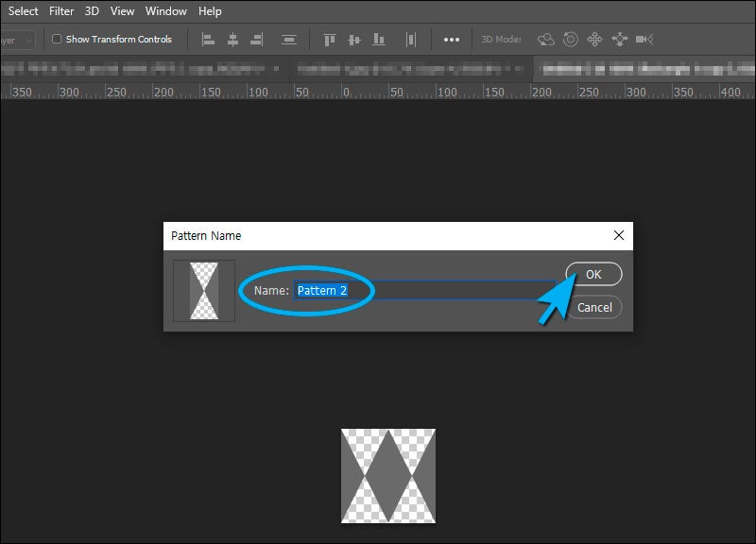Confirm the pattern name with OK

point(593,274)
